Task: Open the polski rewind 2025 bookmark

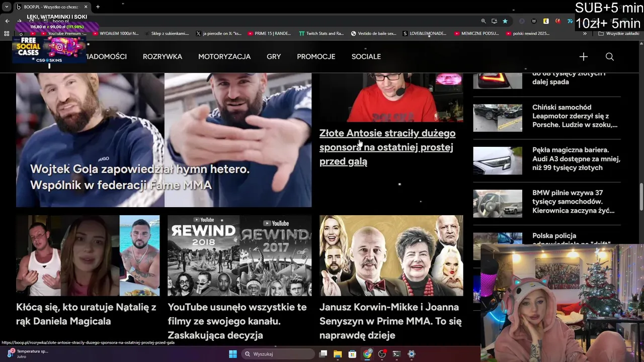Action: 528,34
